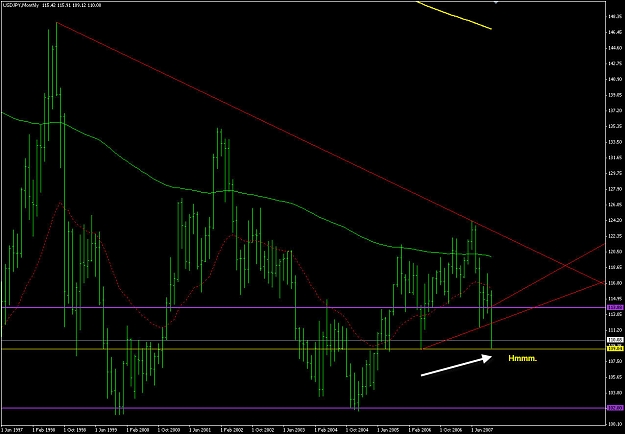Select the upper purple horizontal line price tag
625x434 pixels.
pyautogui.click(x=615, y=307)
